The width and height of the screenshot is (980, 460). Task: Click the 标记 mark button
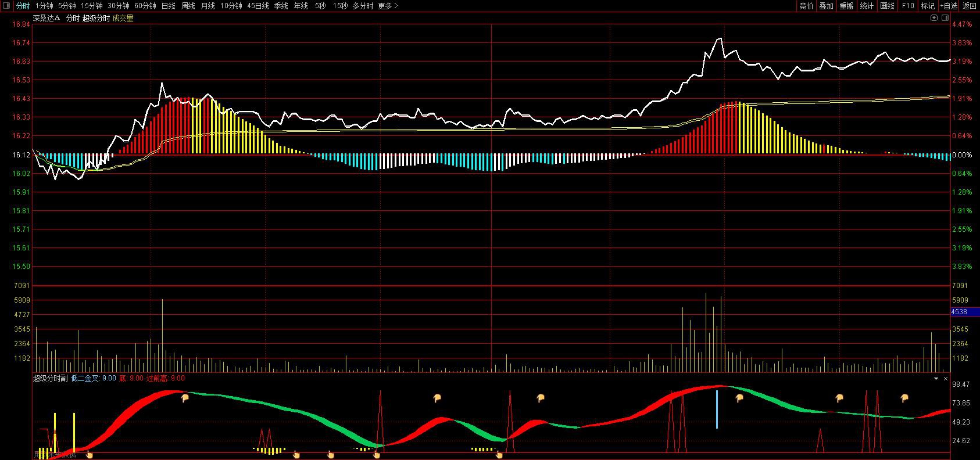(x=928, y=6)
